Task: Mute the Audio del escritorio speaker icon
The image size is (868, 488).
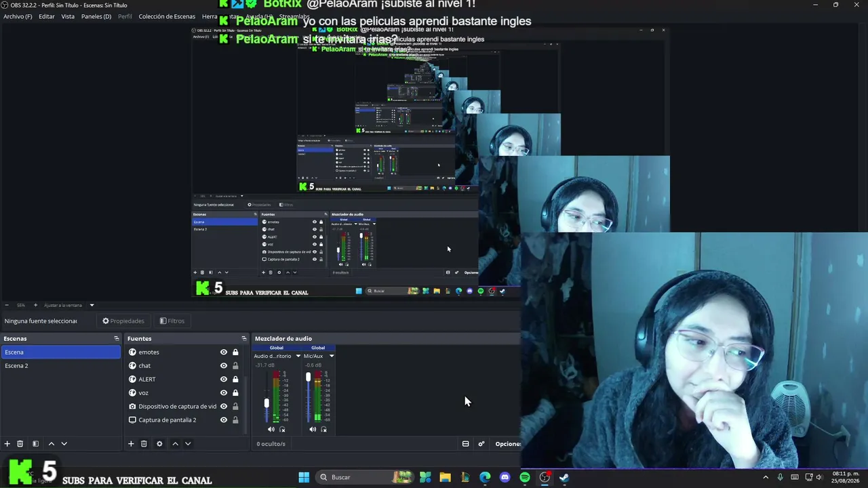Action: pyautogui.click(x=271, y=429)
